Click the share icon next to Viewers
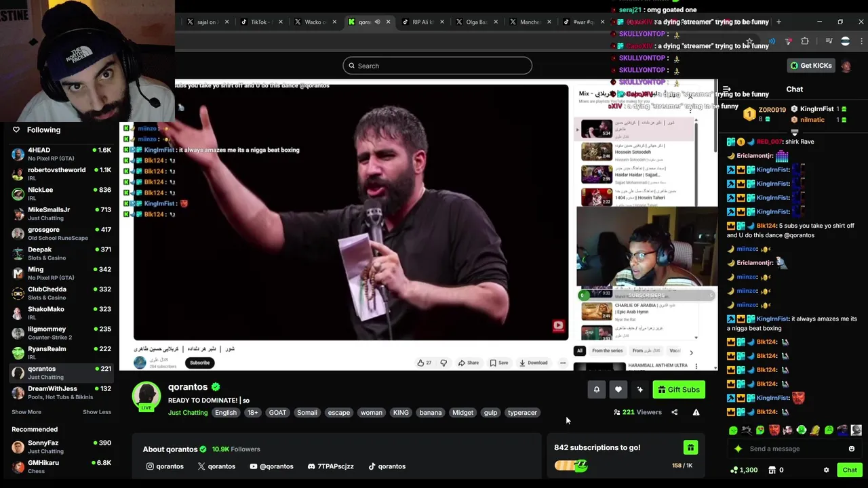The image size is (868, 488). click(x=674, y=412)
